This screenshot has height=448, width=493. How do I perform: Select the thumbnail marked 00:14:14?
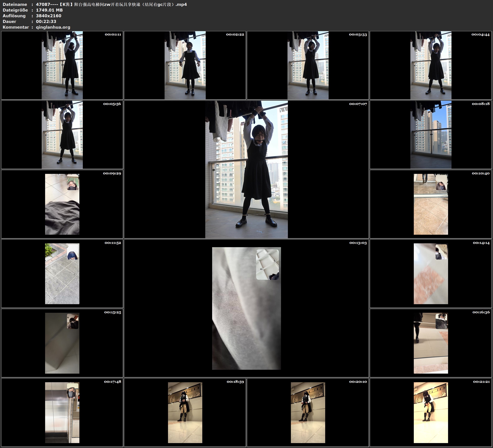[x=431, y=274]
